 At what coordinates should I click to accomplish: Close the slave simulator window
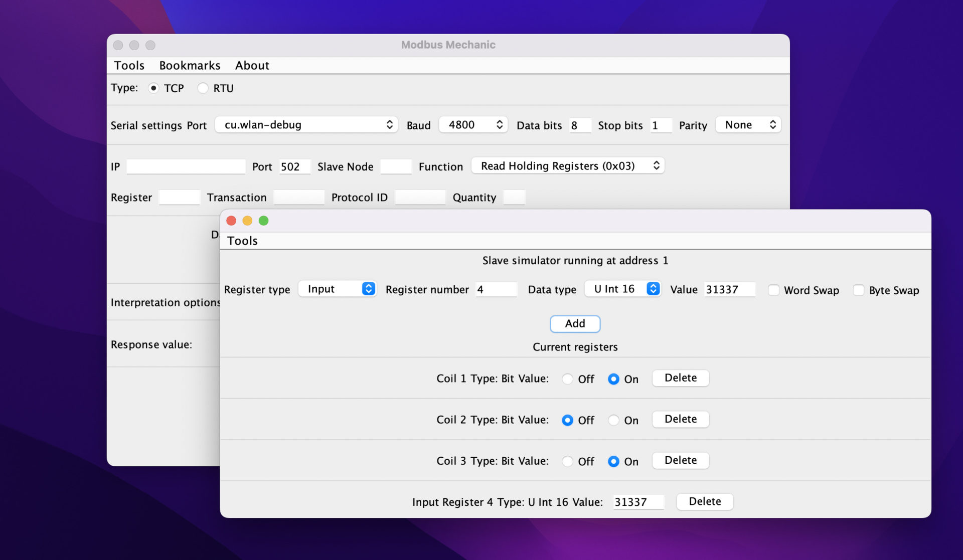coord(231,221)
